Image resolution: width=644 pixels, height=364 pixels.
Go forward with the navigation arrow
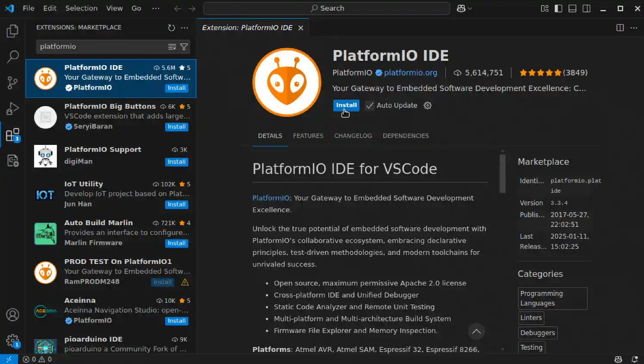point(192,8)
